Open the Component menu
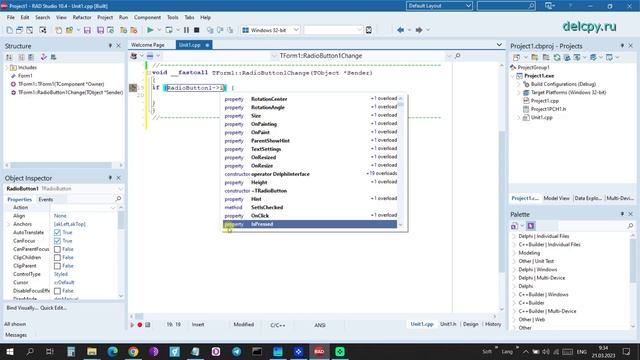Screen dimensions: 640x360 (147, 18)
